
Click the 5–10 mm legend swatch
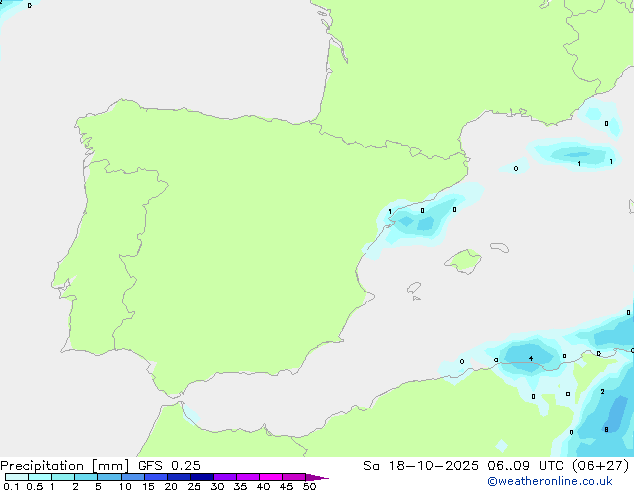pyautogui.click(x=109, y=477)
